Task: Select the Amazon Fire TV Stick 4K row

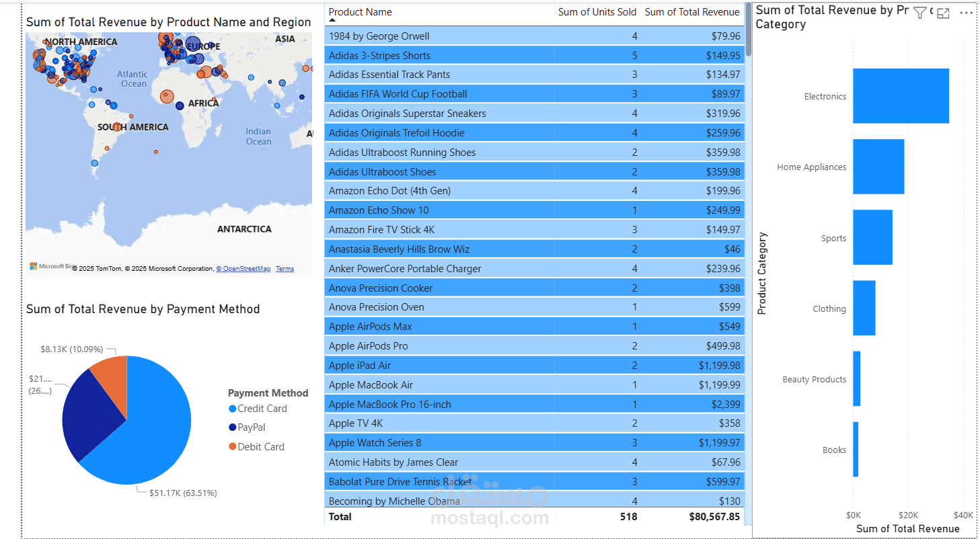Action: click(535, 230)
